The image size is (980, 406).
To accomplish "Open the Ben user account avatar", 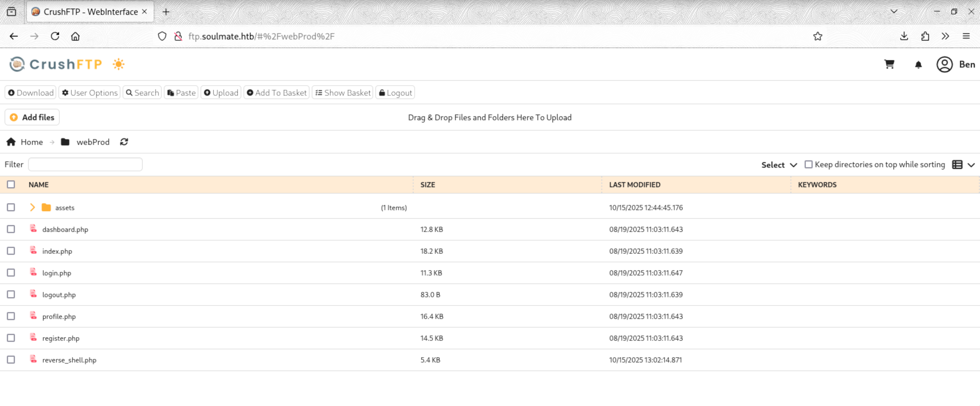I will tap(944, 64).
